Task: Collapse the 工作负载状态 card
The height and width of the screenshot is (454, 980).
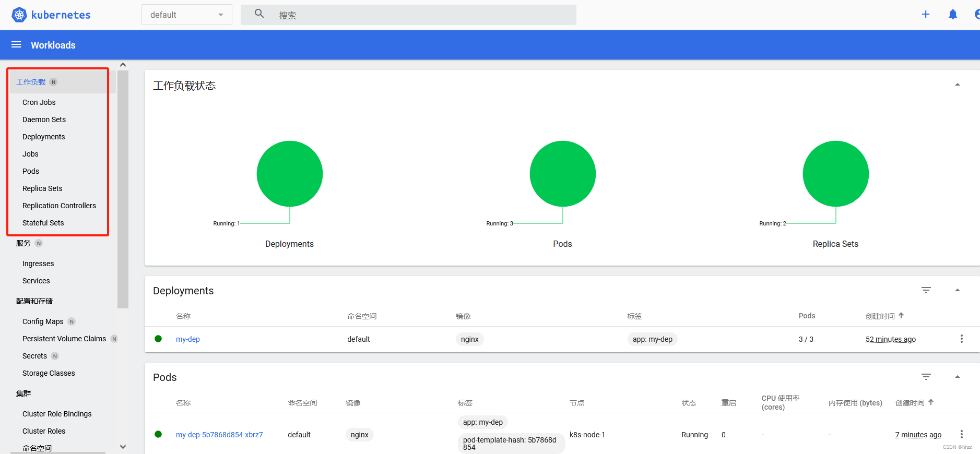Action: coord(958,85)
